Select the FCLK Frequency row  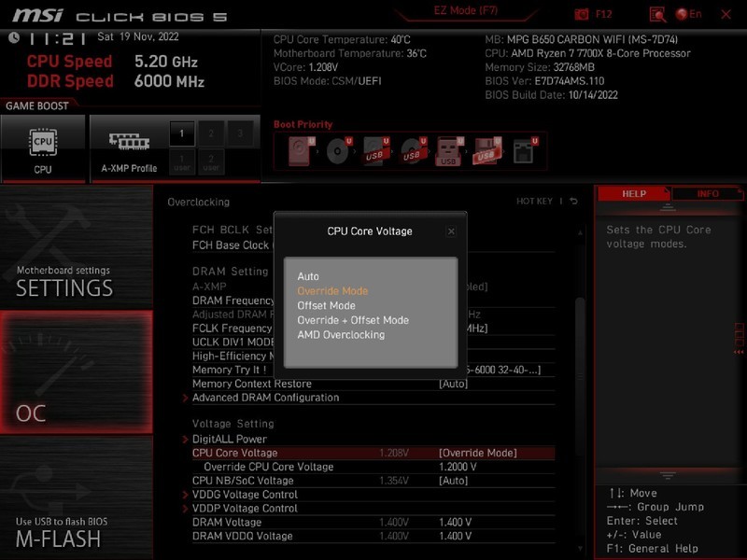(373, 329)
